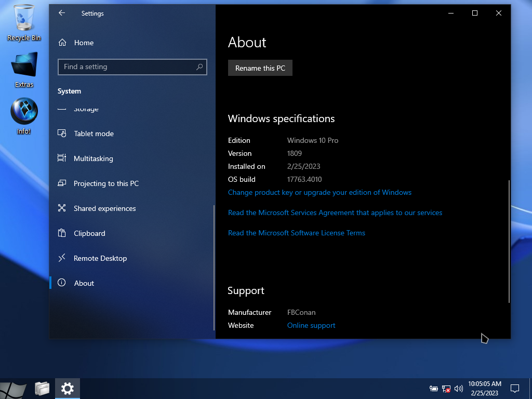Open Remote Desktop settings
The width and height of the screenshot is (532, 399).
coord(132,258)
